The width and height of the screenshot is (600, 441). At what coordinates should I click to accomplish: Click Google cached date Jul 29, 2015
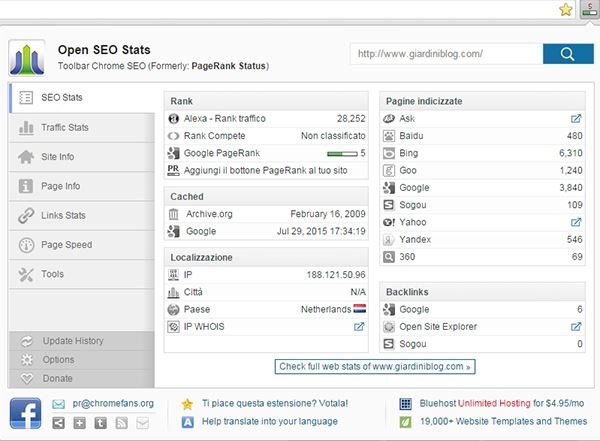[321, 231]
